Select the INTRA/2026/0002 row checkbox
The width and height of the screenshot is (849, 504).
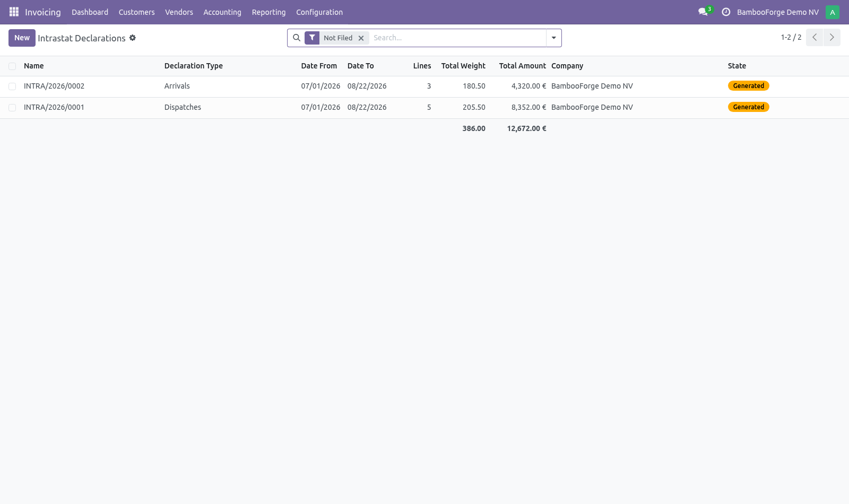12,86
